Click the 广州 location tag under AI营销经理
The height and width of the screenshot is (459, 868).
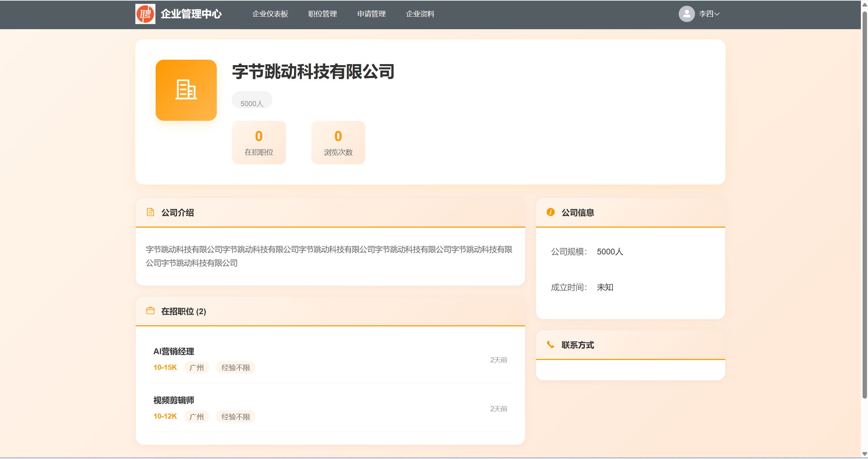pyautogui.click(x=196, y=367)
